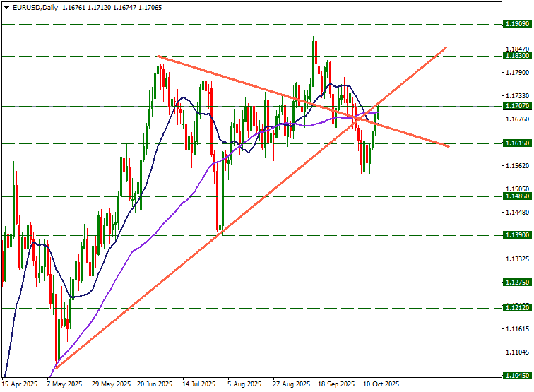Click the dropdown triangle beside EURUSD,Daily

[5, 7]
